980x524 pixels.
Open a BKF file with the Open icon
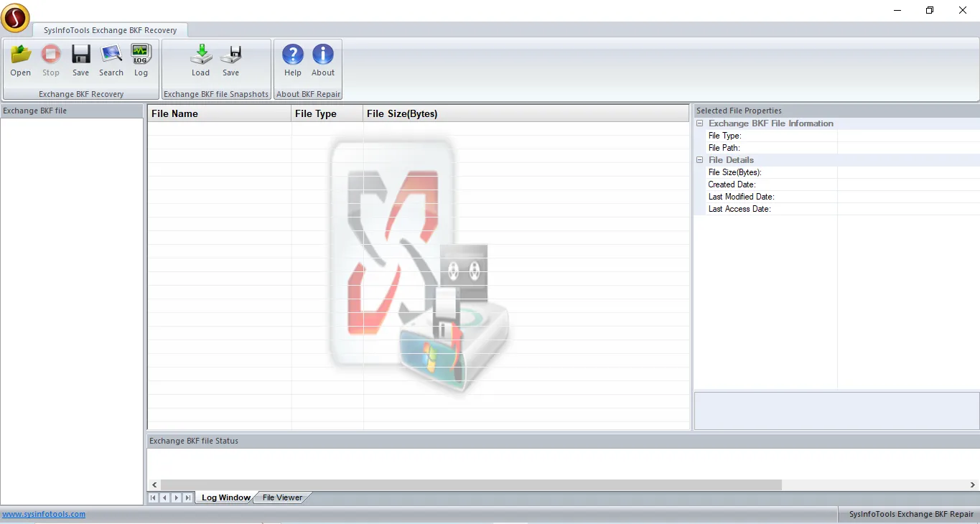[x=21, y=60]
